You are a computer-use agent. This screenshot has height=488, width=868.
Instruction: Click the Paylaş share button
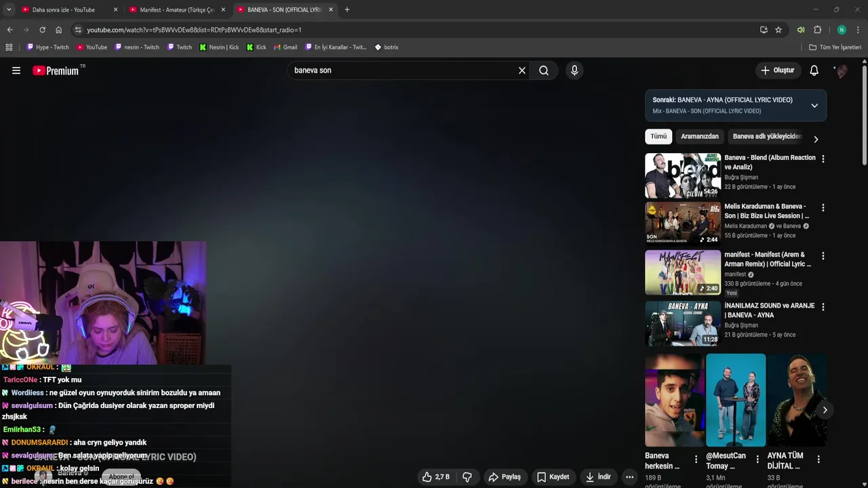(505, 477)
